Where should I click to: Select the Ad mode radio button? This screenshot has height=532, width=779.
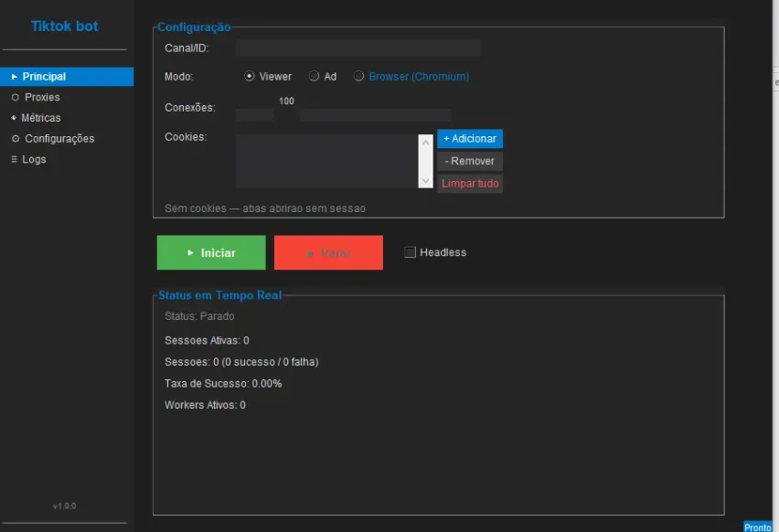coord(314,76)
